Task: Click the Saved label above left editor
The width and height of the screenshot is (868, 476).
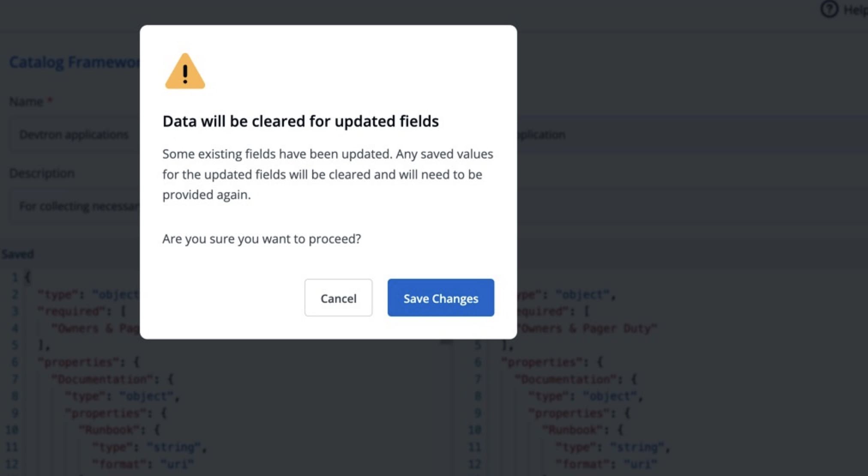Action: 18,254
